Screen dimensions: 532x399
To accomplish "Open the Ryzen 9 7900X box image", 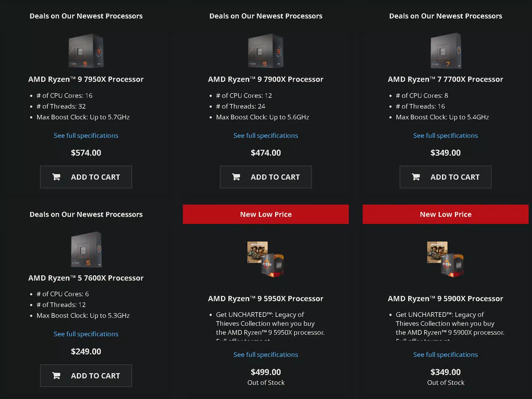I will (266, 51).
